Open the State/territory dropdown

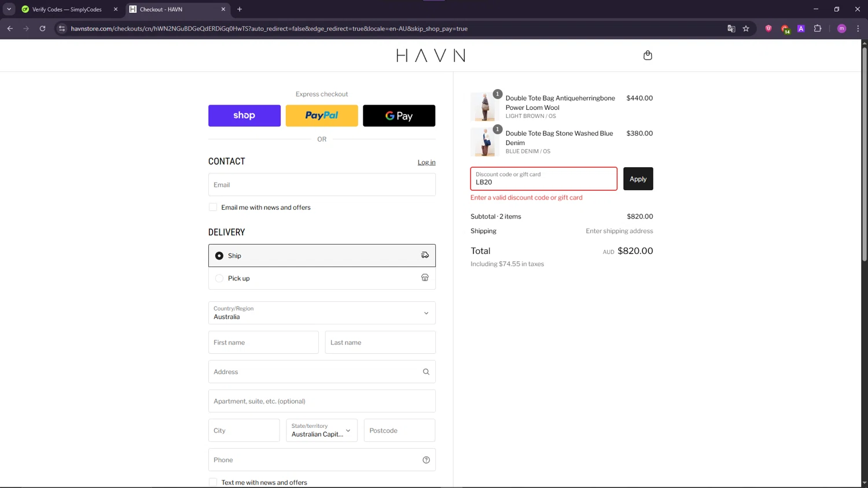[x=322, y=430]
